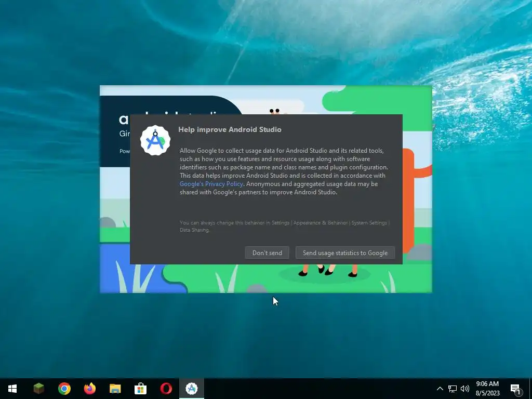
Task: Open File Explorer from taskbar
Action: [x=115, y=389]
